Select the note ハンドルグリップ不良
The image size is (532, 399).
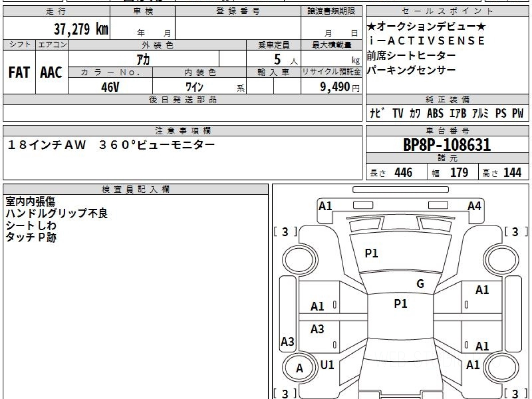(56, 213)
